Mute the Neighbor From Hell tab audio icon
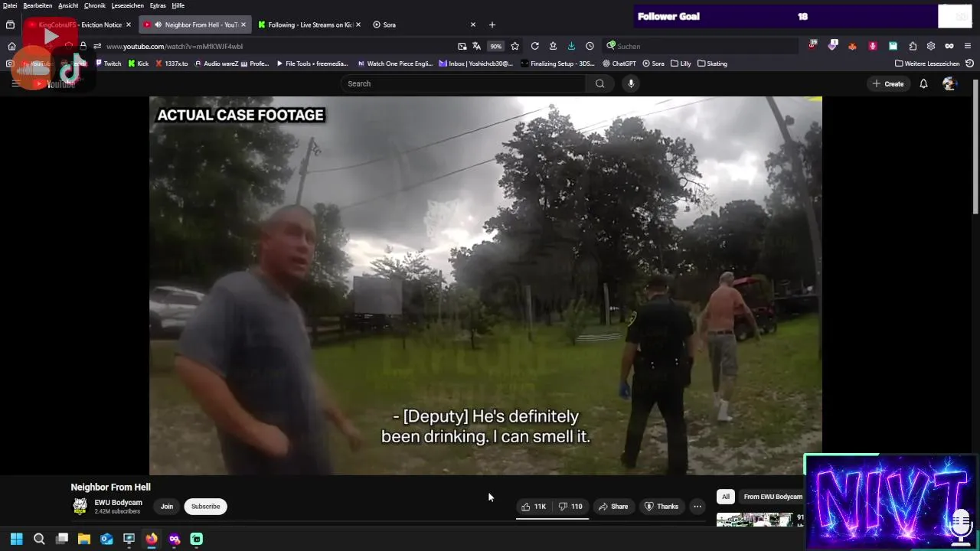Image resolution: width=980 pixels, height=551 pixels. 158,24
